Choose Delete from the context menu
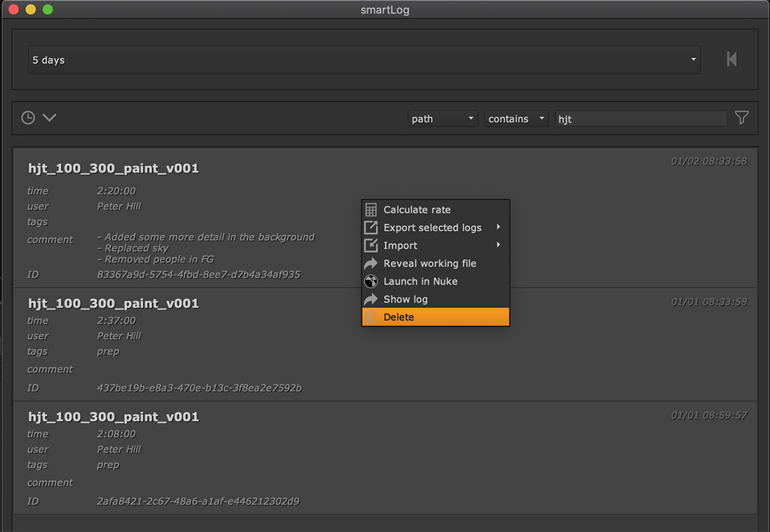The image size is (770, 532). coord(435,317)
